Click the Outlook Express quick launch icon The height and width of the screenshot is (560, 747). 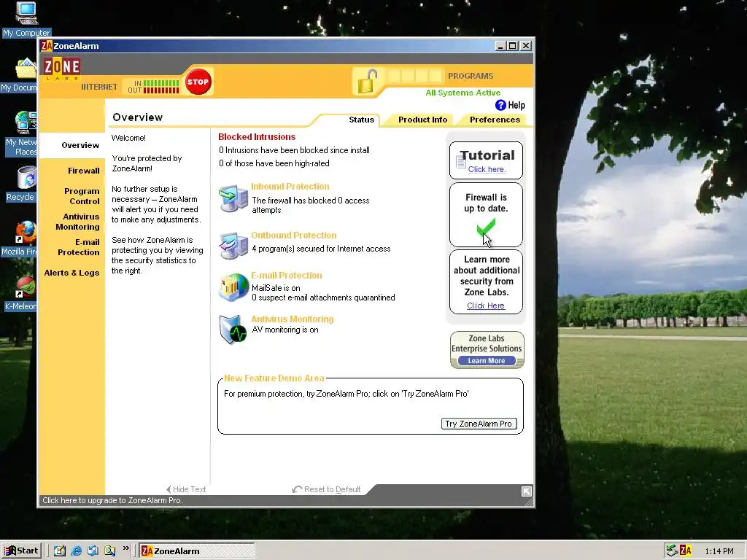click(x=93, y=551)
